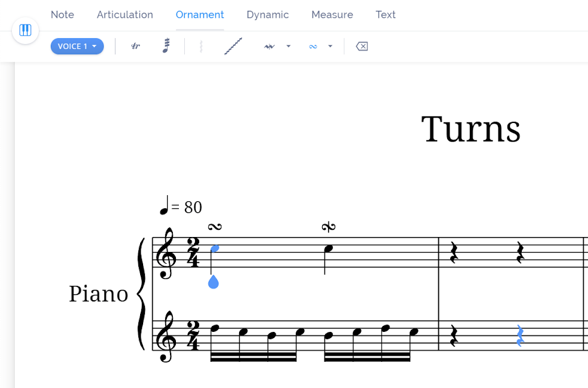Viewport: 588px width, 388px height.
Task: Click the turn symbol above the first note
Action: [215, 226]
